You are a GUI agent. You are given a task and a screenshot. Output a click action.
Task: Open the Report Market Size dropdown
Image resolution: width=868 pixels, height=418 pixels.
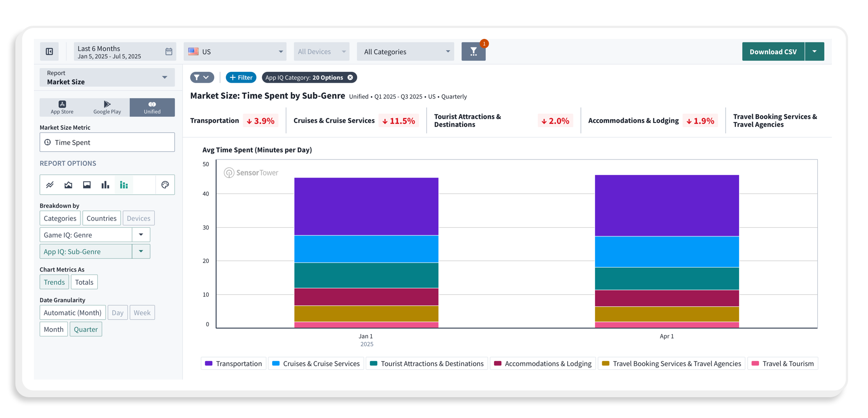point(107,77)
